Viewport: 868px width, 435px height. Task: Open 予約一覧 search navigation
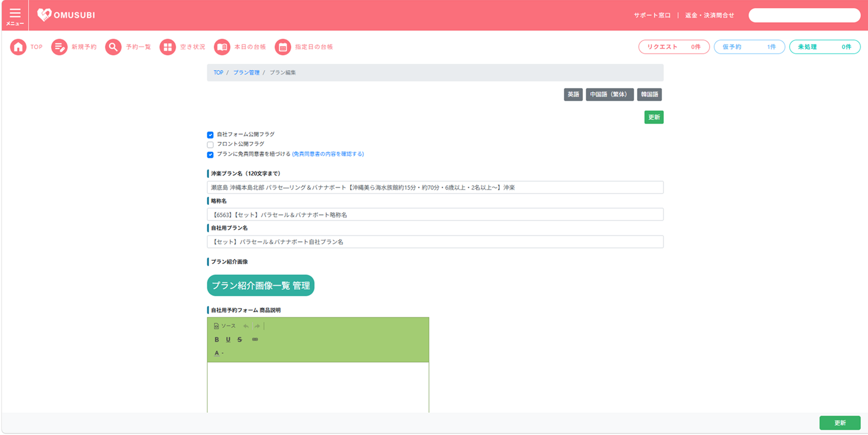pyautogui.click(x=128, y=47)
